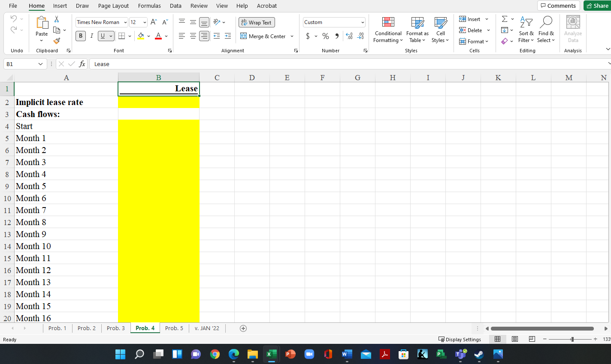Click the Clear eraser icon
Image resolution: width=611 pixels, height=364 pixels.
tap(505, 41)
